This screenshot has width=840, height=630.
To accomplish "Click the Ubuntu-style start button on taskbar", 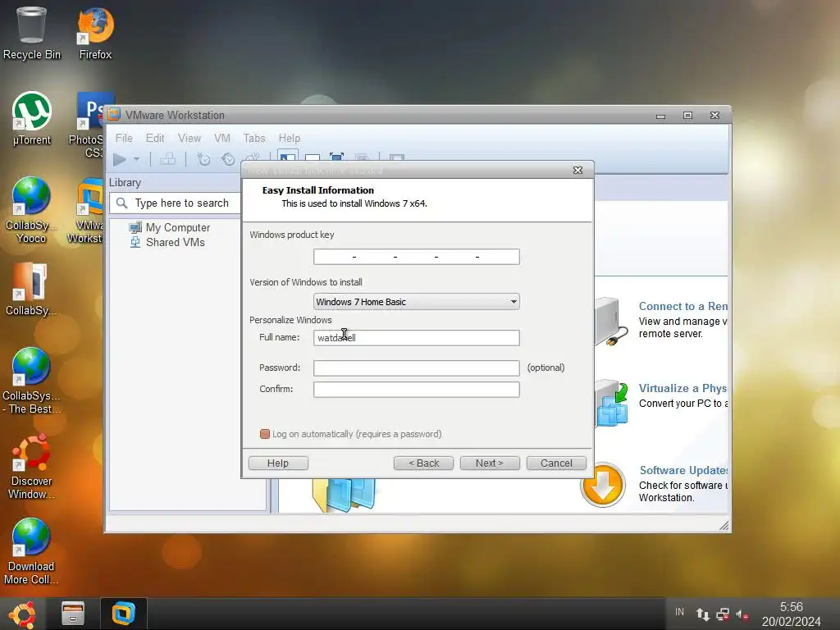I will point(22,614).
